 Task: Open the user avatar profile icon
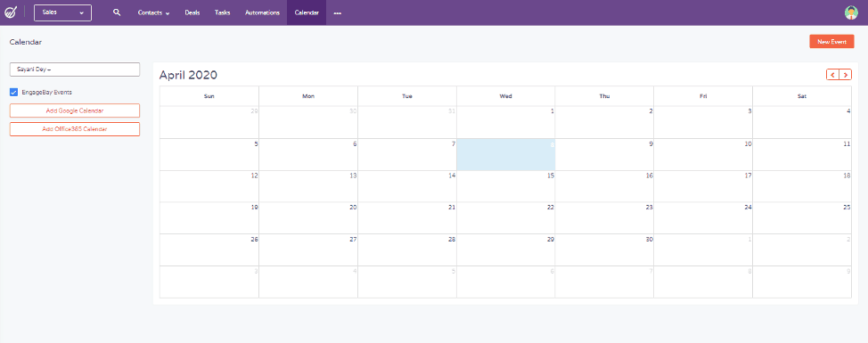851,12
